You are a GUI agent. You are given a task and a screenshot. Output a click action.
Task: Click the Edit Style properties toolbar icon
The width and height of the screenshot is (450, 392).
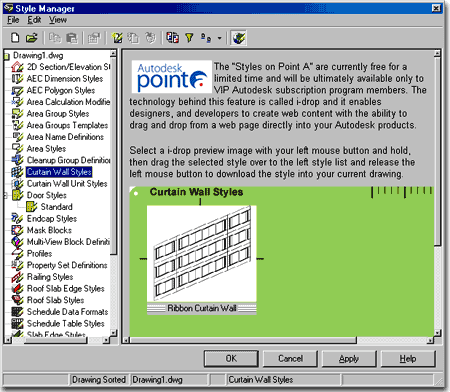click(94, 38)
